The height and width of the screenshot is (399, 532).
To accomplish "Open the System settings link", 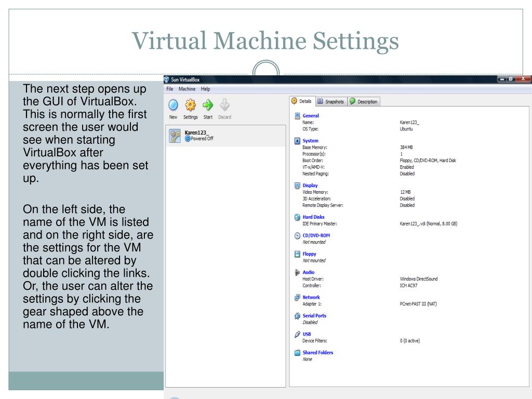I will (311, 141).
